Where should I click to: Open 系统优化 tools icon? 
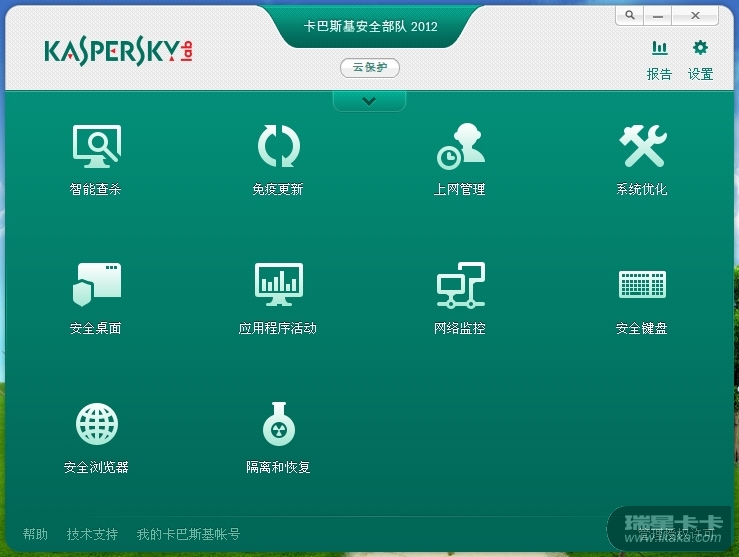pos(643,146)
